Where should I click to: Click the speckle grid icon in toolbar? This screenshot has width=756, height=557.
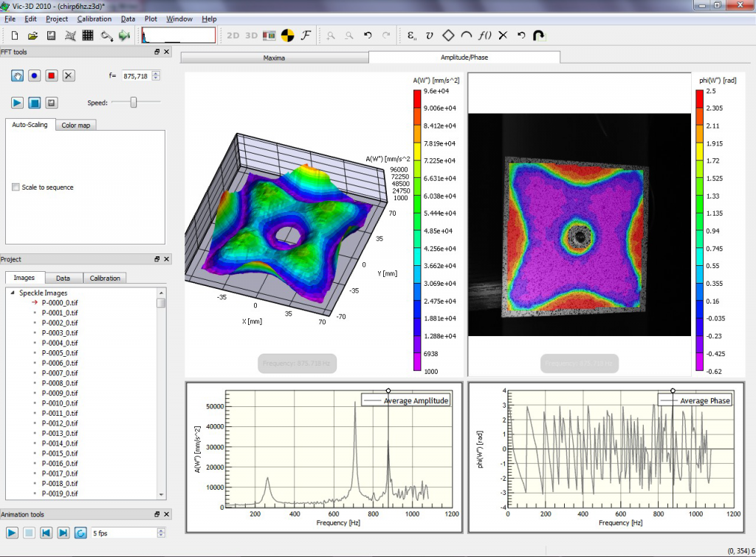88,35
